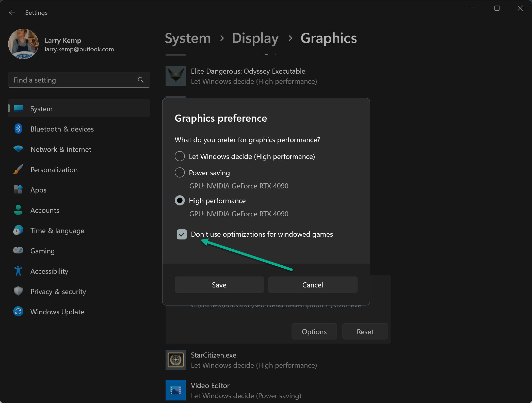Select the StarCitizen.exe entry text
The image size is (532, 403).
pyautogui.click(x=213, y=355)
